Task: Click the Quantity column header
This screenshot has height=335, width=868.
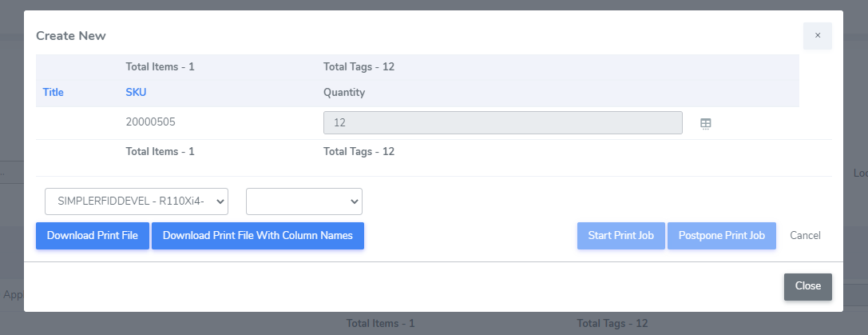Action: click(x=344, y=92)
